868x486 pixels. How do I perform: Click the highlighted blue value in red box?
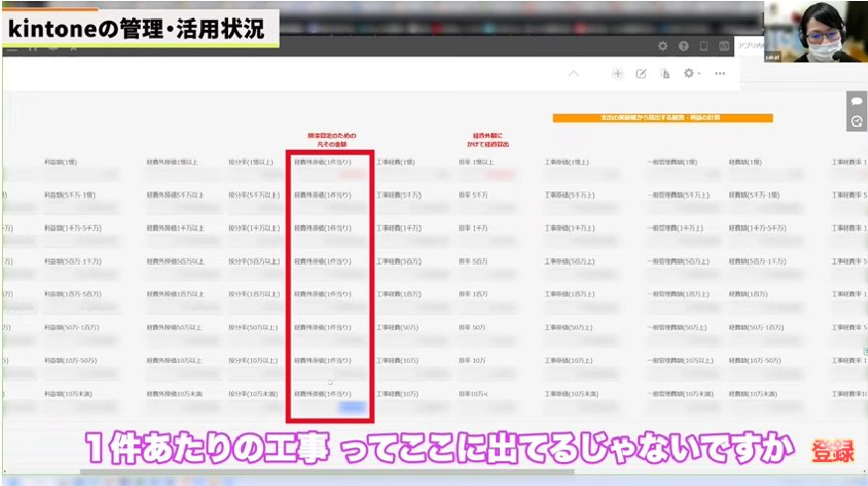352,407
